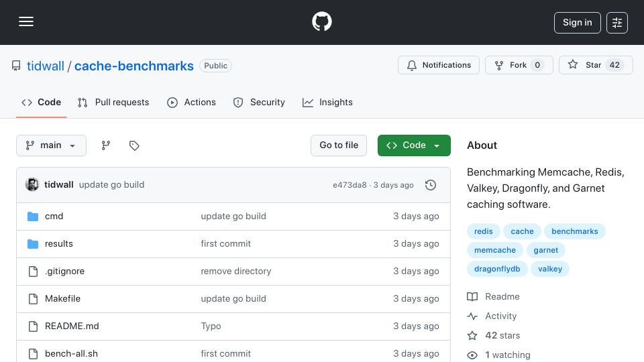Open the 1 watching link
This screenshot has height=362, width=644.
498,355
